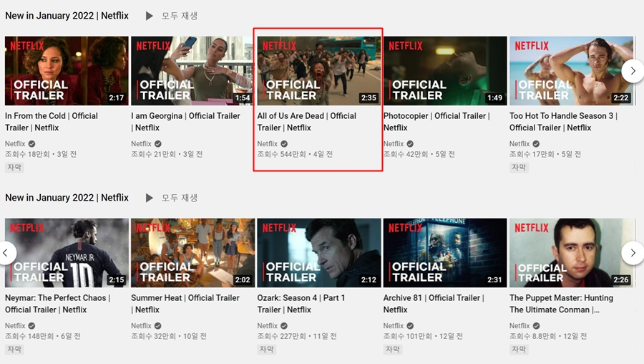Click verified badge under In From the Cold
The height and width of the screenshot is (364, 644).
(31, 144)
